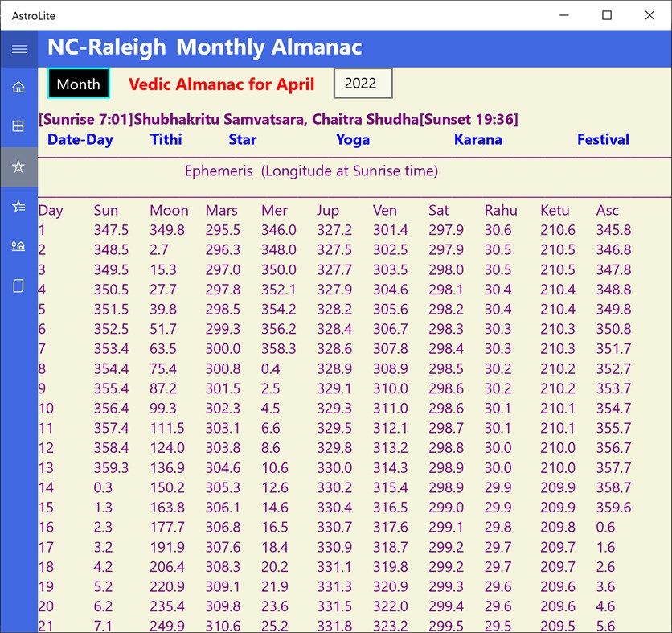Click Moon value 111.5 for day 11
Viewport: 672px width, 633px height.
(167, 428)
